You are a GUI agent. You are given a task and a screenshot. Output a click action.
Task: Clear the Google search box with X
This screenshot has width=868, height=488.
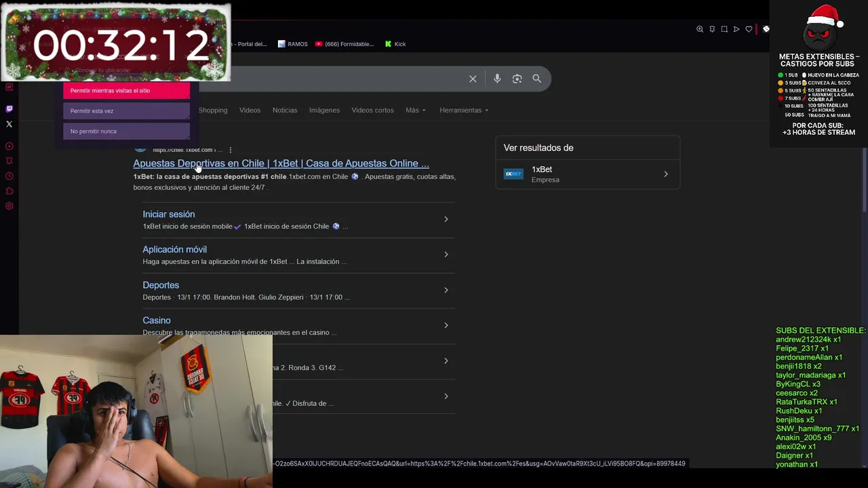coord(473,79)
